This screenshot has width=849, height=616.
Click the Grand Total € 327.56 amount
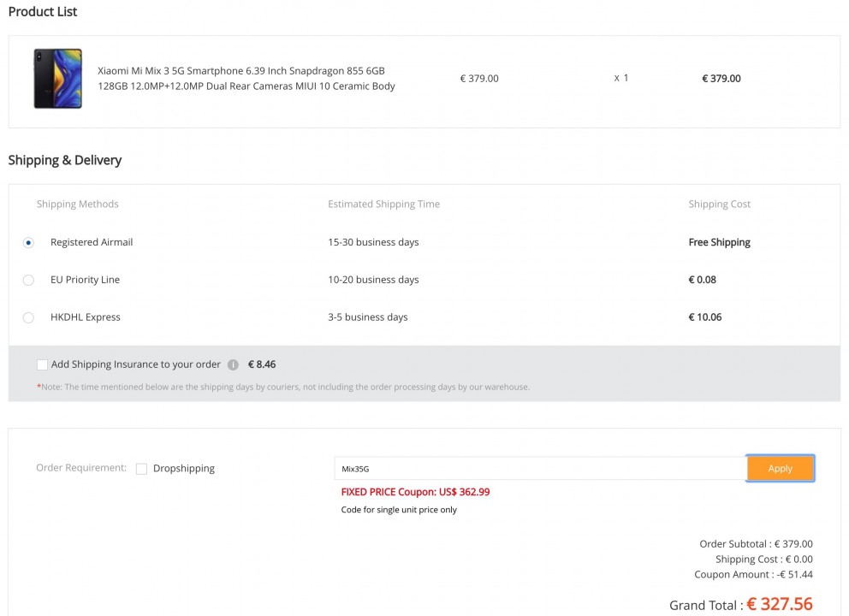tap(780, 604)
